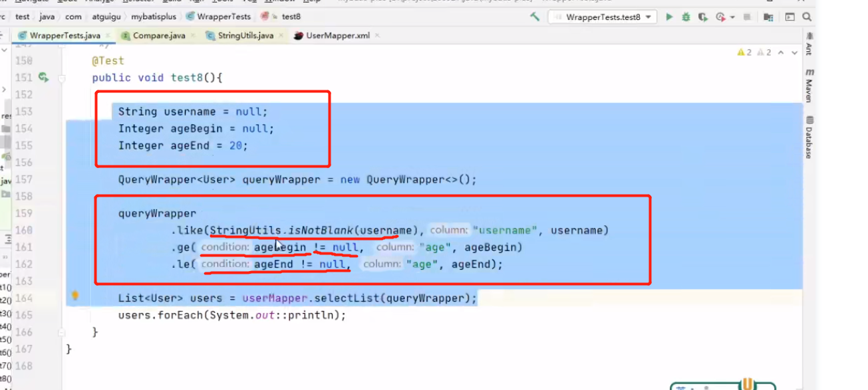Click the "username" string literal on line 160
This screenshot has width=868, height=390.
click(505, 231)
